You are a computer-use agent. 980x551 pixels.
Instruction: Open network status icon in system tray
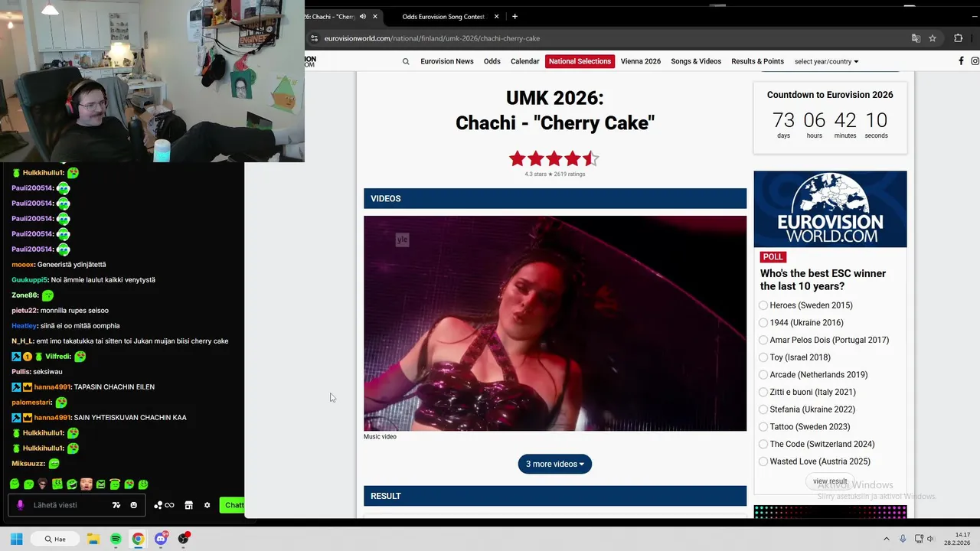920,539
